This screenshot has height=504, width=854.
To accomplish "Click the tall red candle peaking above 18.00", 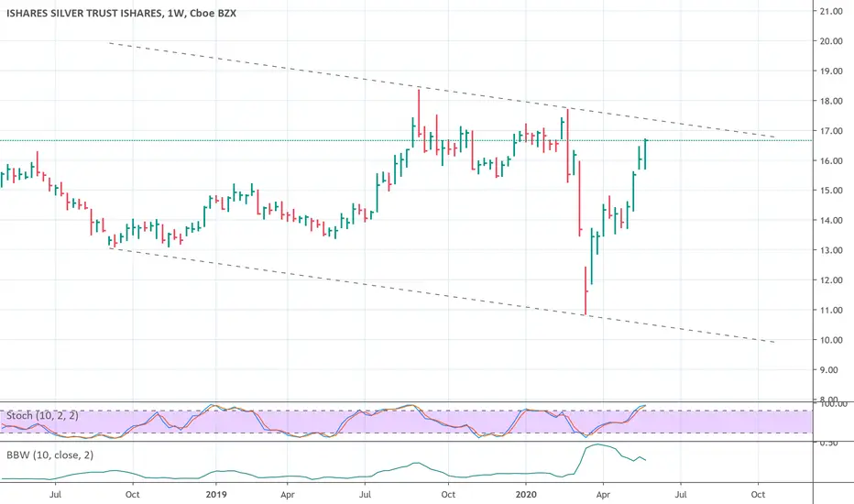I will pos(419,112).
